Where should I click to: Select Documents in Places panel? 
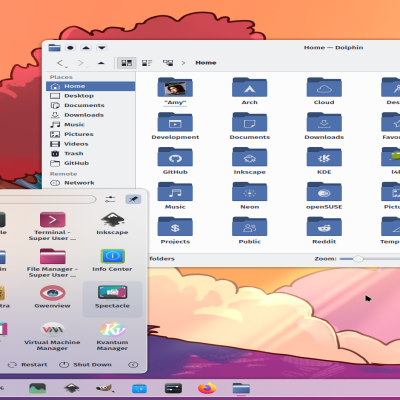(90, 105)
